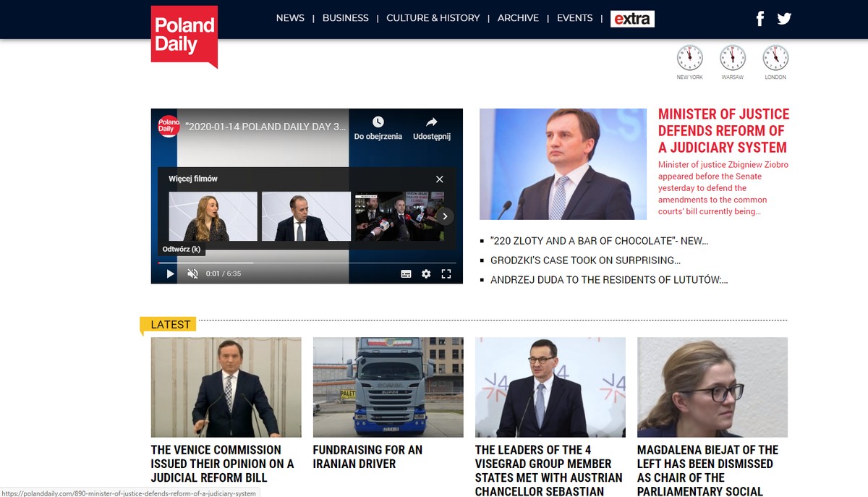
Task: Add video to Watch Later using the clock icon
Action: (377, 122)
